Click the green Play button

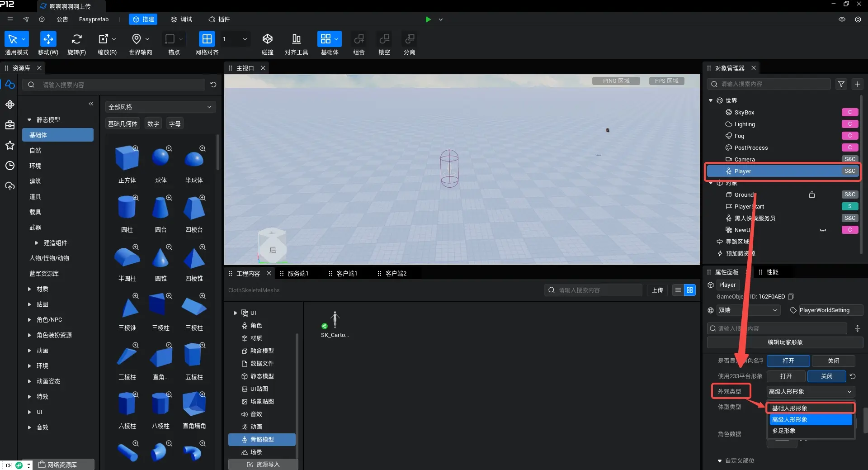(428, 19)
